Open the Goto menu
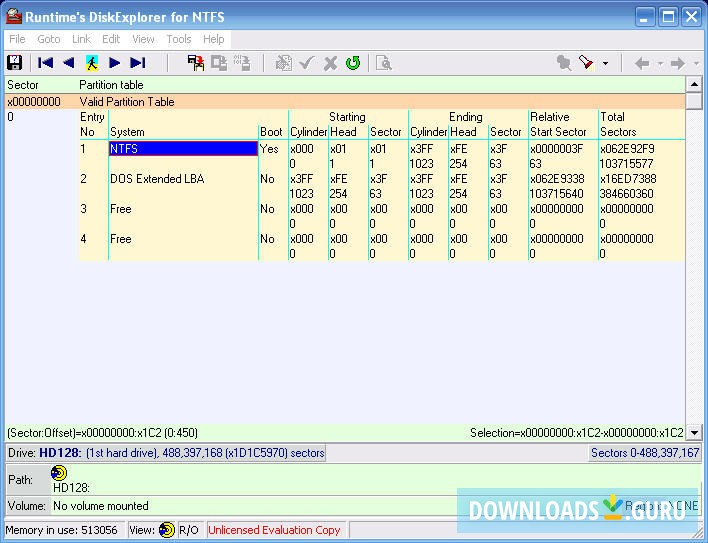The width and height of the screenshot is (708, 543). pos(48,39)
